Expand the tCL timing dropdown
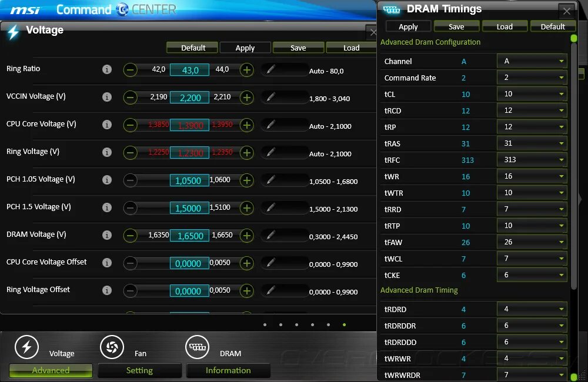 pyautogui.click(x=532, y=94)
